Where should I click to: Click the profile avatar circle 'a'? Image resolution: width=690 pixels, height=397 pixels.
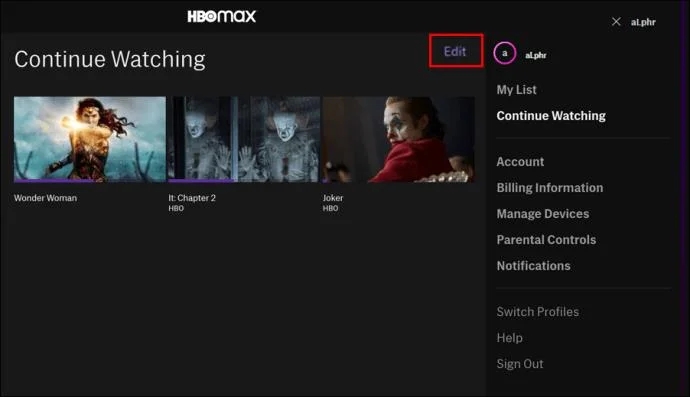click(505, 53)
